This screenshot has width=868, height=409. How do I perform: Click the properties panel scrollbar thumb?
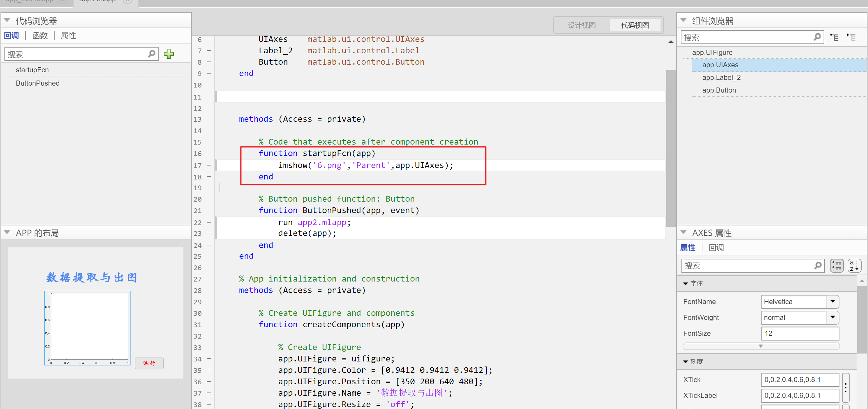coord(862,320)
